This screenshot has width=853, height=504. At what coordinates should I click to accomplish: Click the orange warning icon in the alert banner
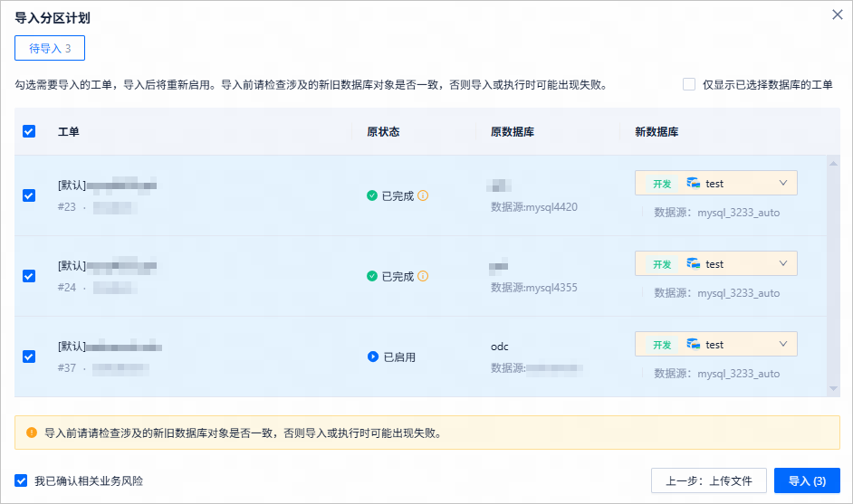pyautogui.click(x=32, y=433)
